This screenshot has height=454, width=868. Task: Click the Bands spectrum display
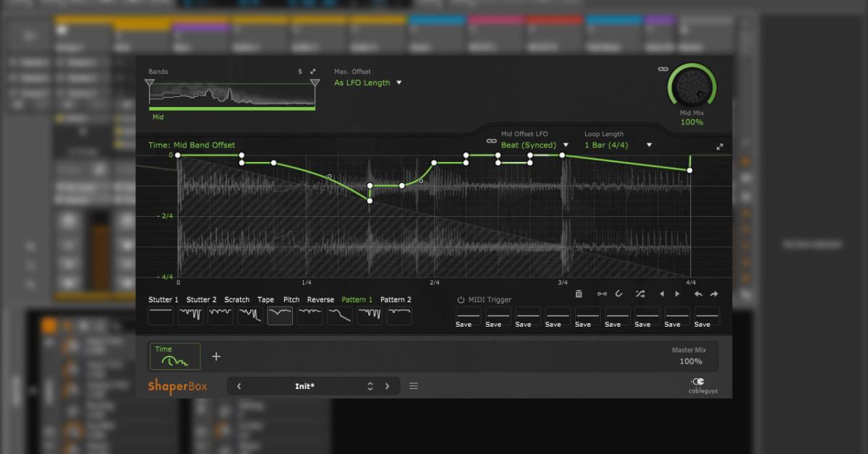(x=232, y=94)
